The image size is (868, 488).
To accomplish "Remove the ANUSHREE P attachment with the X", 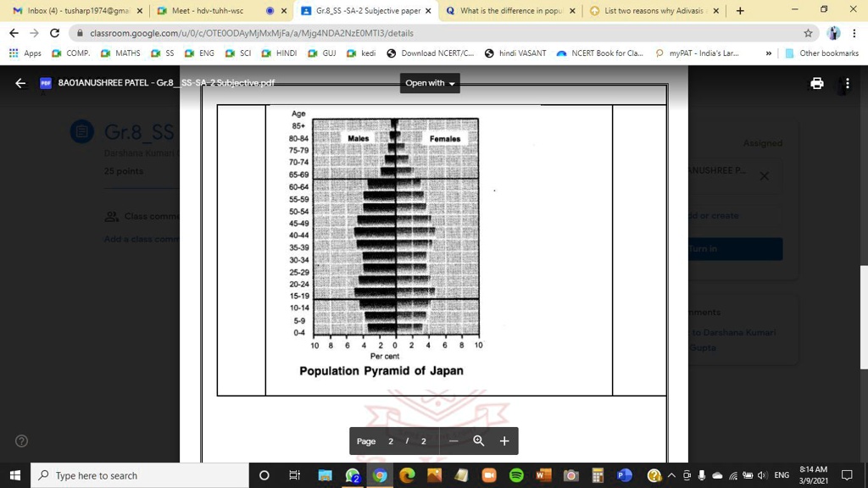I will pos(764,175).
